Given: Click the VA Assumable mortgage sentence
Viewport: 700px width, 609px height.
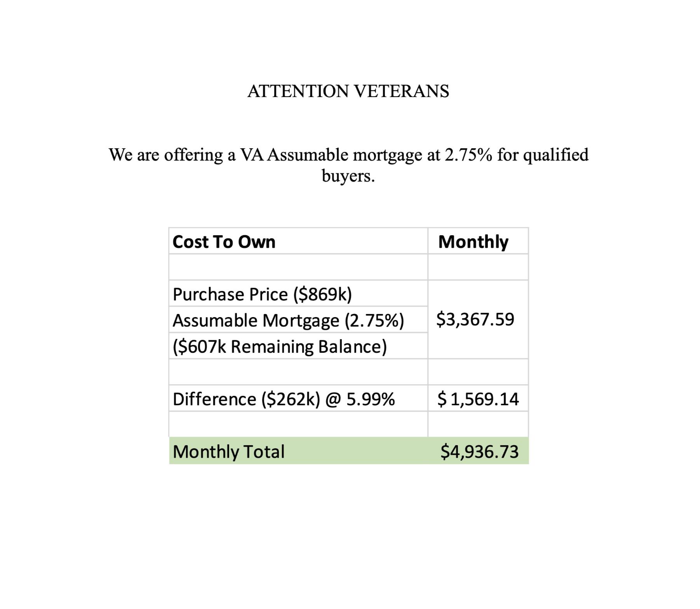Looking at the screenshot, I should [x=348, y=155].
